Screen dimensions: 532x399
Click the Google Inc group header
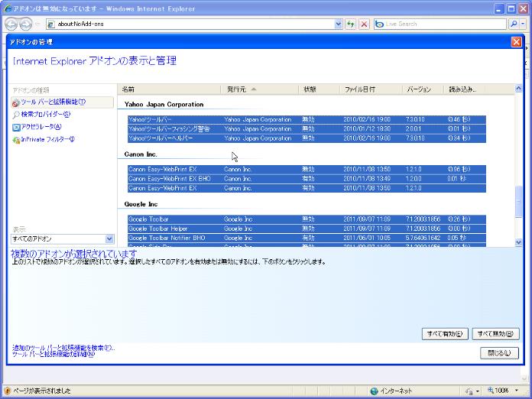click(141, 204)
